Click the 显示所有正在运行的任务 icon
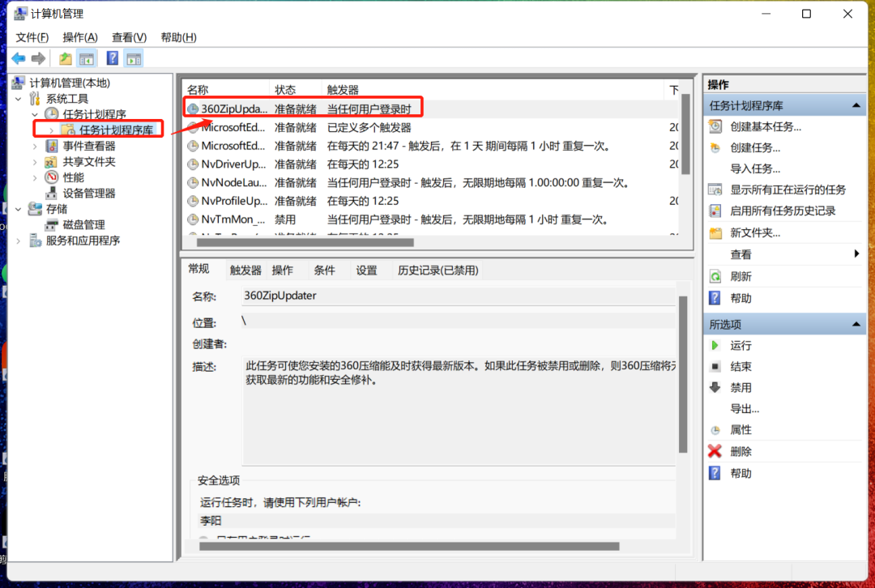 (715, 190)
